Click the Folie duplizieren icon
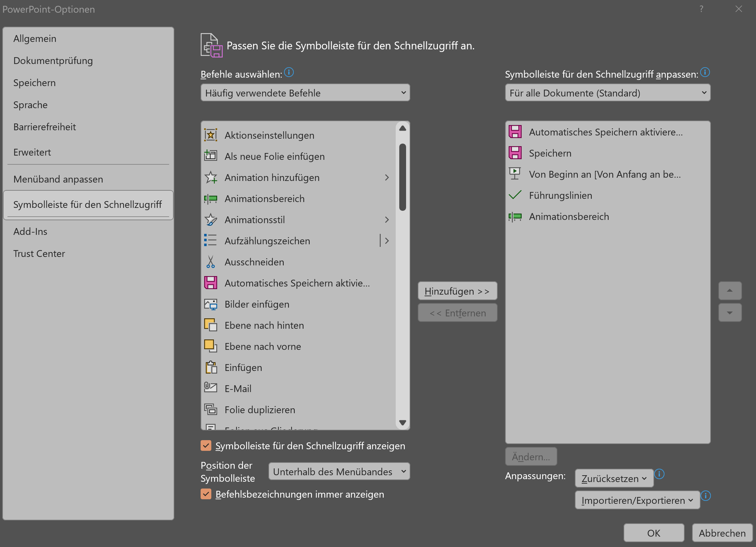Screen dimensions: 756x547 click(211, 410)
